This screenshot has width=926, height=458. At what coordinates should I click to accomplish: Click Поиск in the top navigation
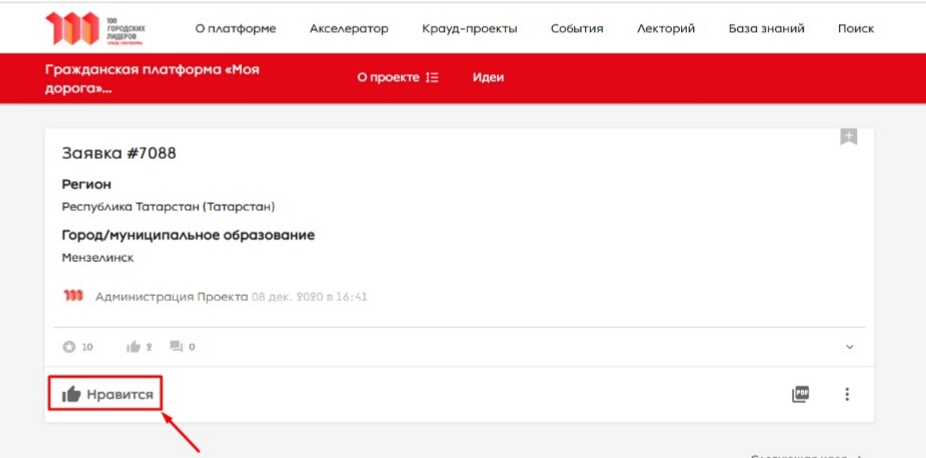click(855, 29)
